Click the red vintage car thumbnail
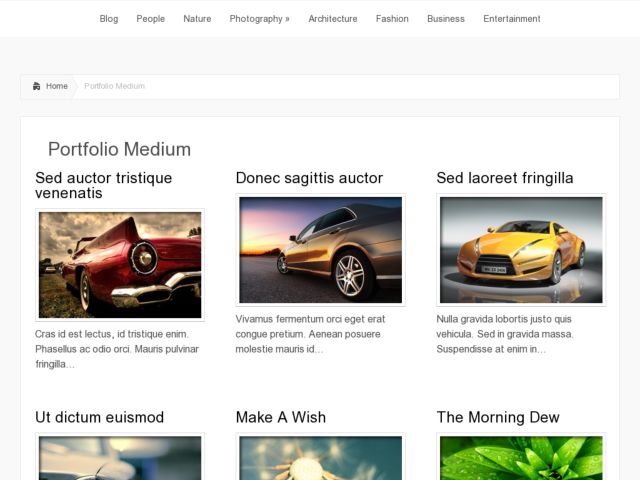Image resolution: width=640 pixels, height=480 pixels. tap(120, 265)
